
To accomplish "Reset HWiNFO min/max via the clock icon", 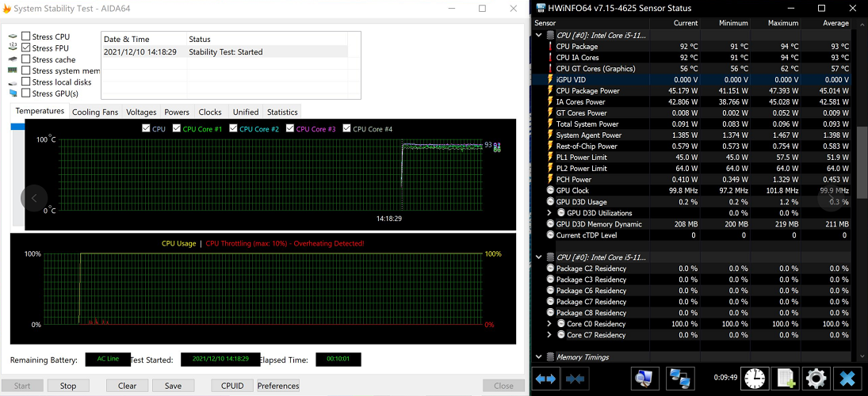I will tap(754, 379).
